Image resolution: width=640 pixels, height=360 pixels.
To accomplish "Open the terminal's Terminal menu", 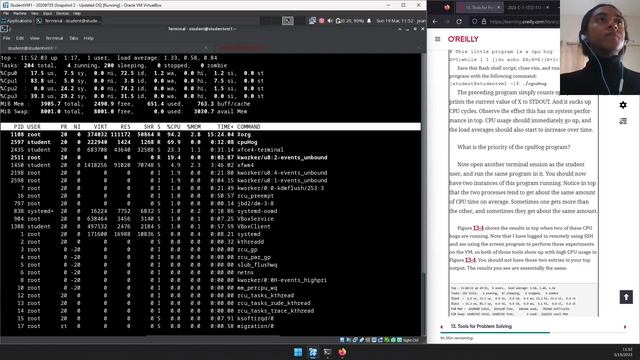I will tap(54, 38).
